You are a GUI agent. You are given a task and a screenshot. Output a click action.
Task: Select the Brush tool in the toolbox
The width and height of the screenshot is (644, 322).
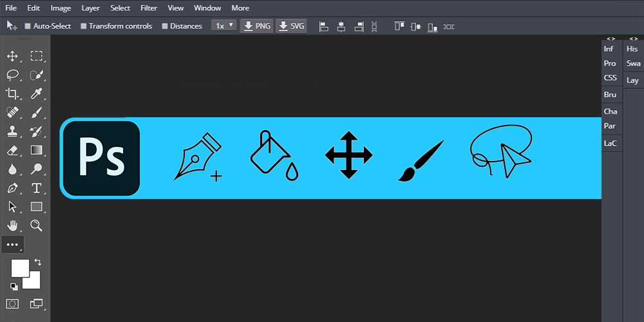(37, 113)
